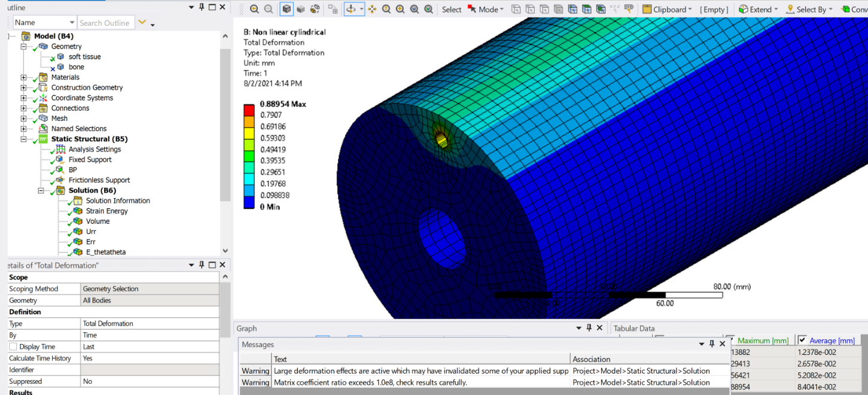Click the Fixed Support icon in tree
The image size is (868, 395).
60,160
